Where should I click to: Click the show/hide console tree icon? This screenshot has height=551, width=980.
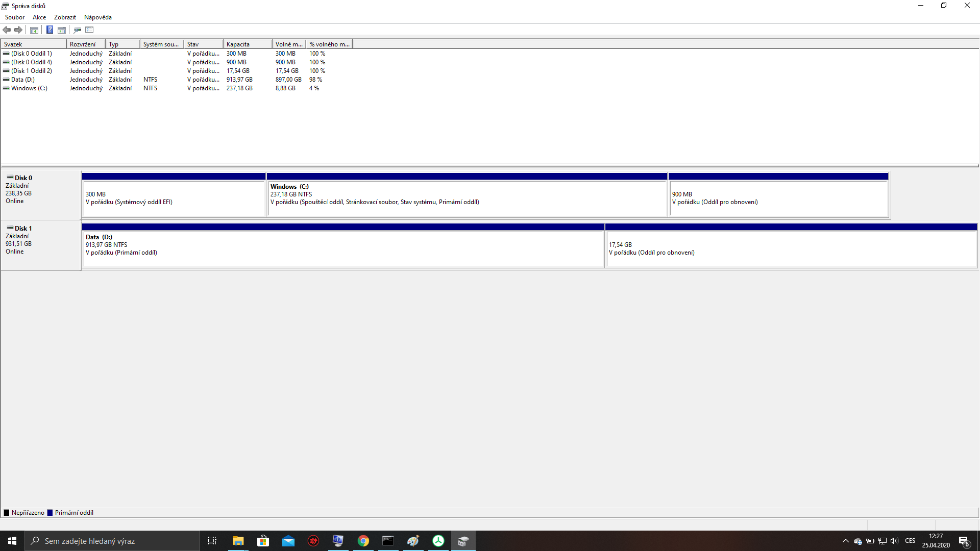pyautogui.click(x=34, y=30)
